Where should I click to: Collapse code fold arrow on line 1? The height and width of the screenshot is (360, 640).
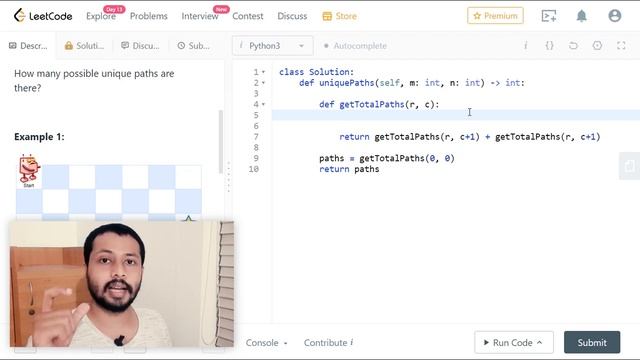[x=263, y=72]
